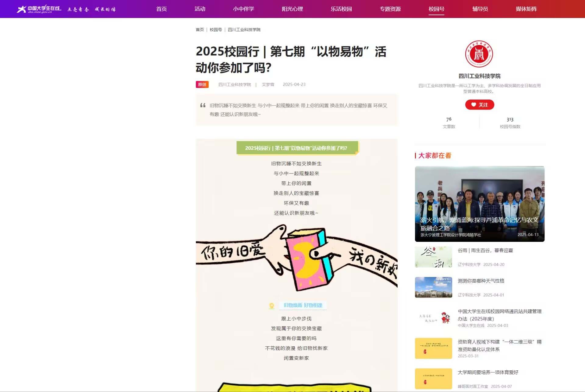Click the 首页 breadcrumb link

tap(200, 30)
